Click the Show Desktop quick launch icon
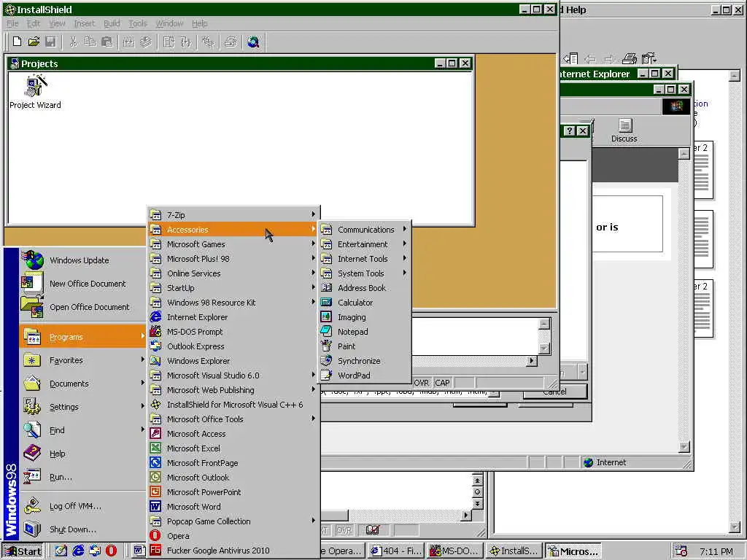 61,551
